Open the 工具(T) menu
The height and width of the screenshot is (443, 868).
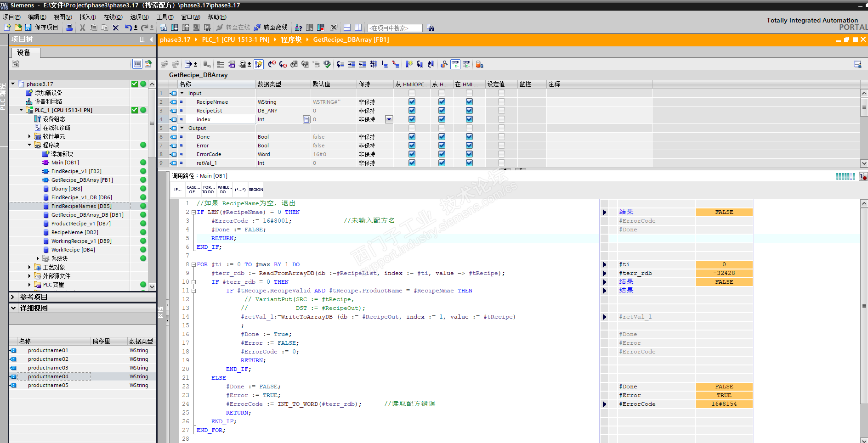(x=165, y=17)
